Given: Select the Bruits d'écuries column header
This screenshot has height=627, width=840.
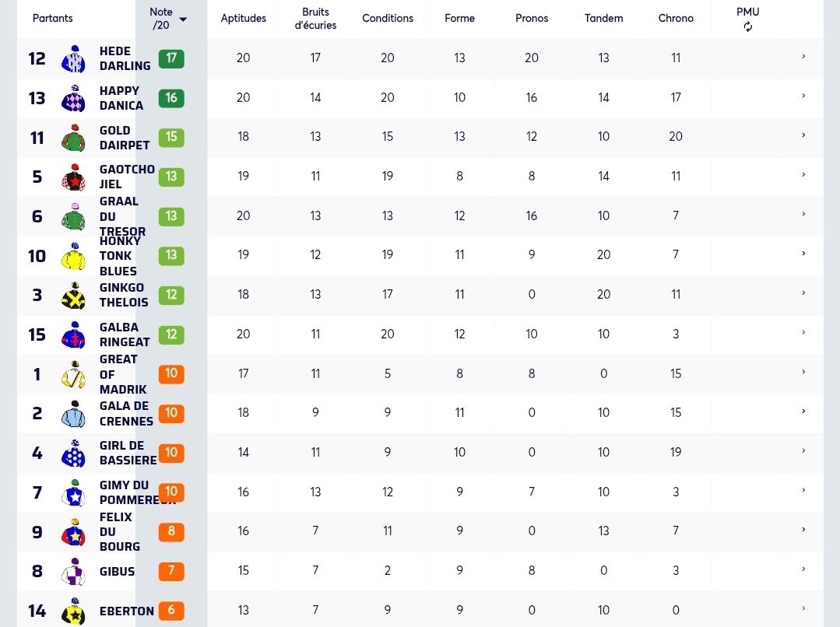Looking at the screenshot, I should click(x=315, y=18).
